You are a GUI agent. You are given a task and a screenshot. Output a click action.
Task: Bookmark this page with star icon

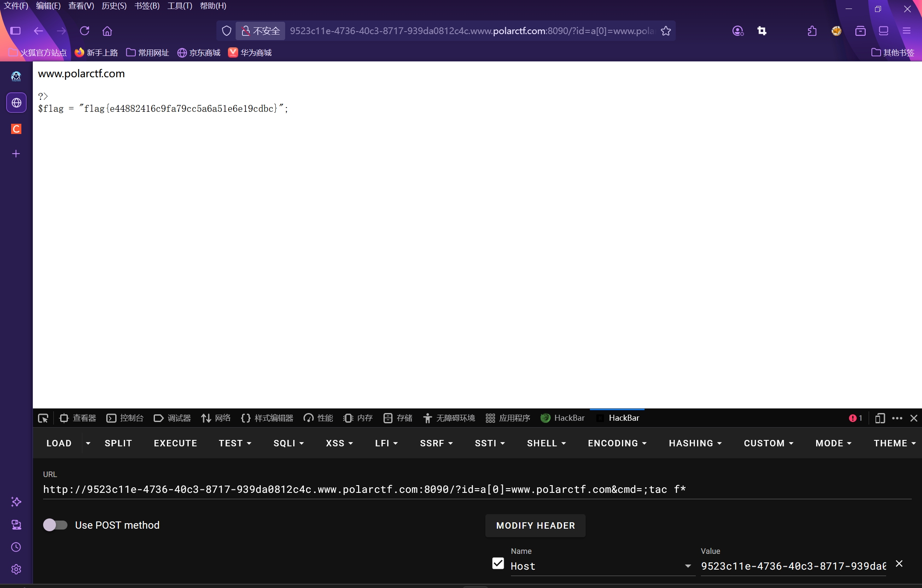click(x=665, y=31)
